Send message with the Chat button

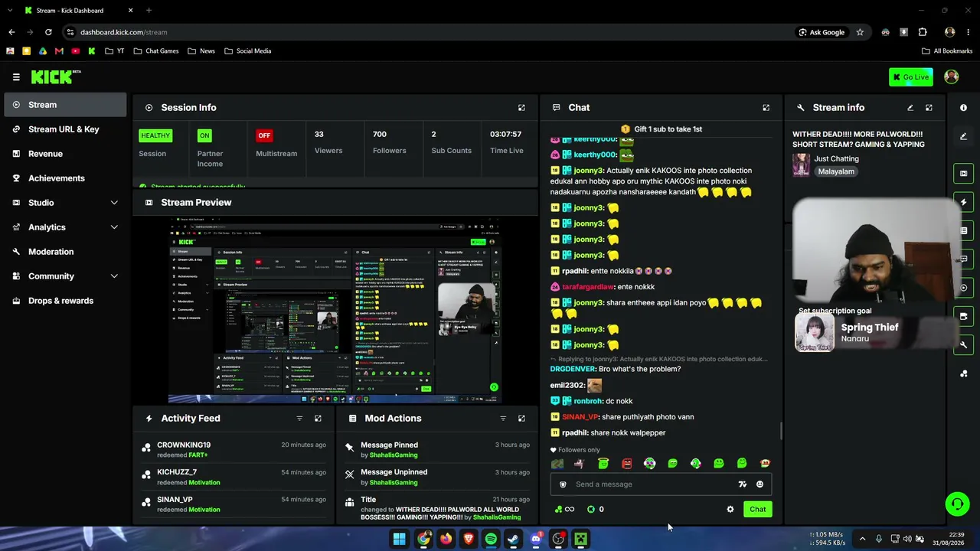(757, 509)
